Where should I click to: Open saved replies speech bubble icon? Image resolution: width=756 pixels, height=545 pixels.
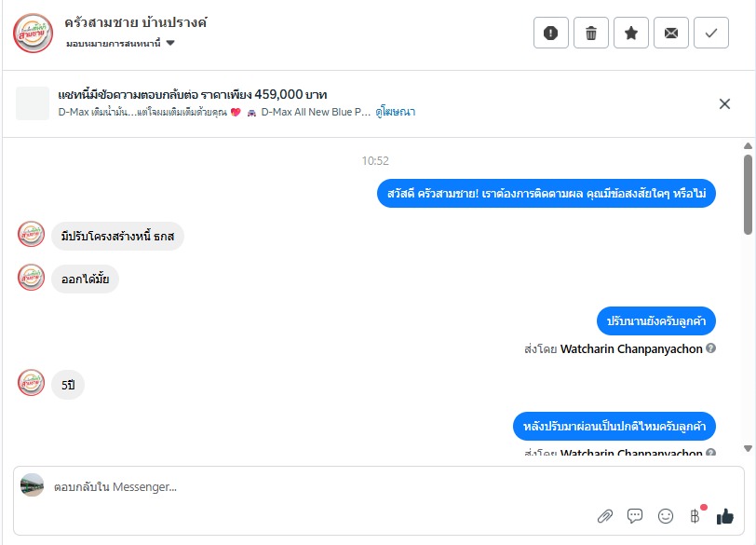pyautogui.click(x=635, y=516)
